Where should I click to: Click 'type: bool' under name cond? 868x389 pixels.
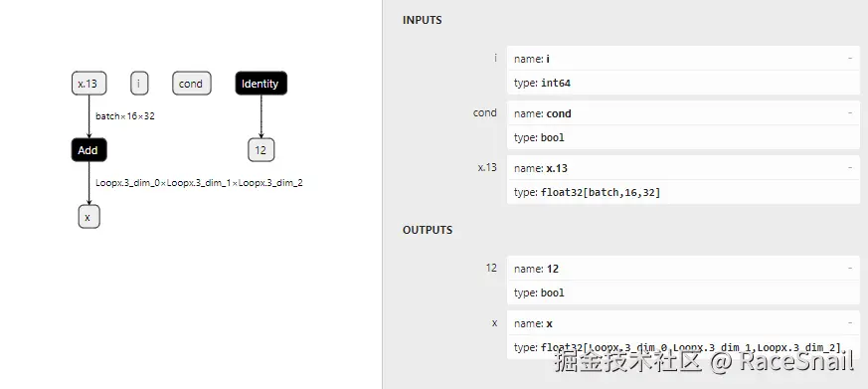[683, 137]
